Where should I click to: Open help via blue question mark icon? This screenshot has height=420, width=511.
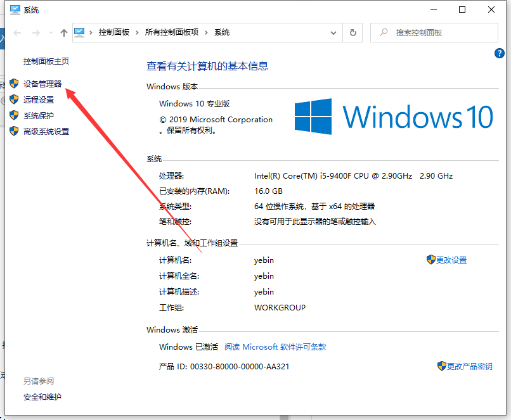(x=498, y=54)
